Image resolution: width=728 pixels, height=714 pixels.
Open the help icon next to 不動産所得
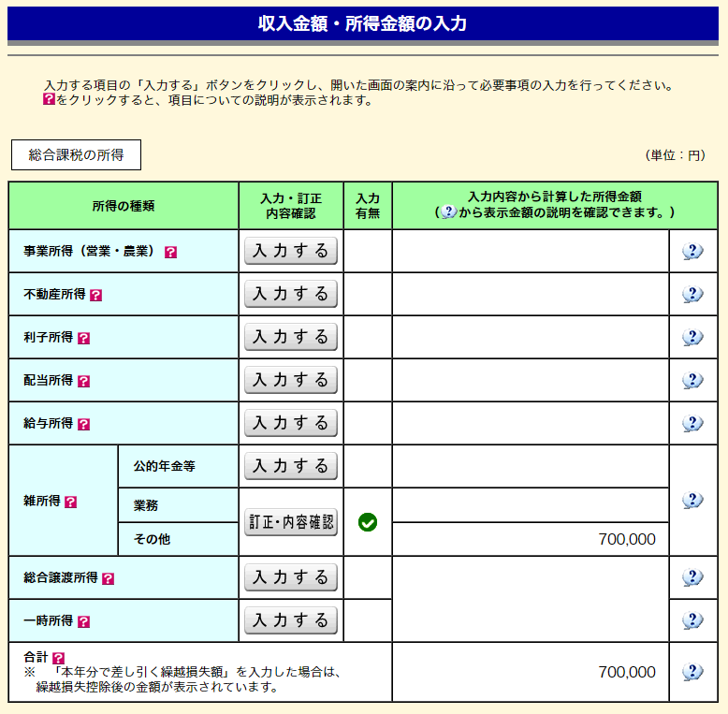95,295
